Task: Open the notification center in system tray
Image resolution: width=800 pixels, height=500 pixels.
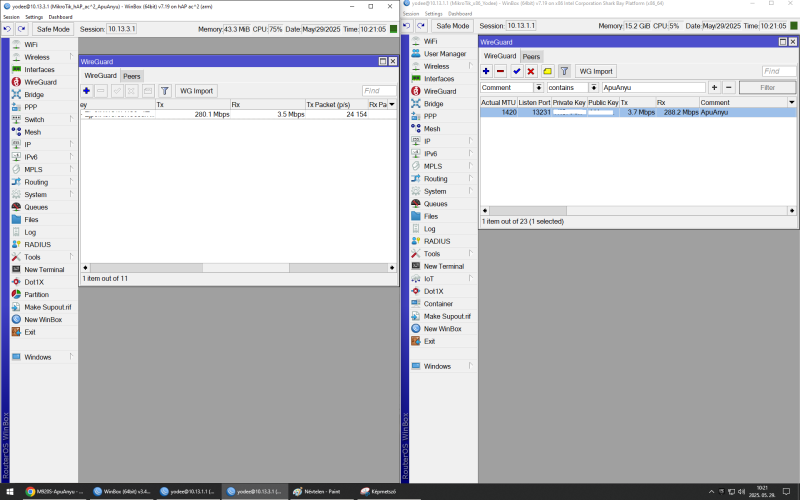Action: coord(786,491)
